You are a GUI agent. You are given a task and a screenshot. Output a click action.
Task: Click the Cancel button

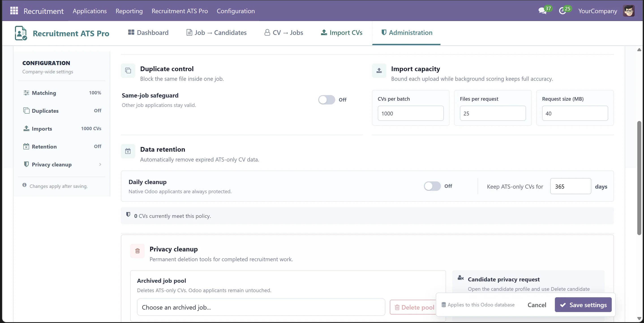tap(537, 305)
